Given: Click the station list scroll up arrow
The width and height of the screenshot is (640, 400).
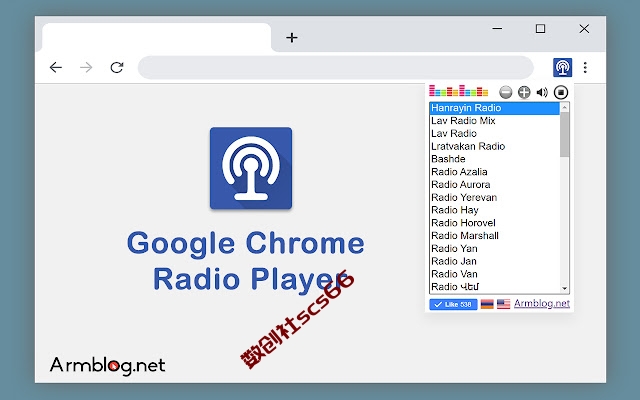Looking at the screenshot, I should coord(564,107).
